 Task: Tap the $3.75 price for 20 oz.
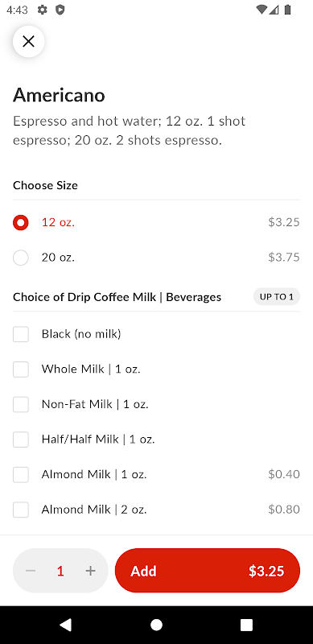(284, 258)
